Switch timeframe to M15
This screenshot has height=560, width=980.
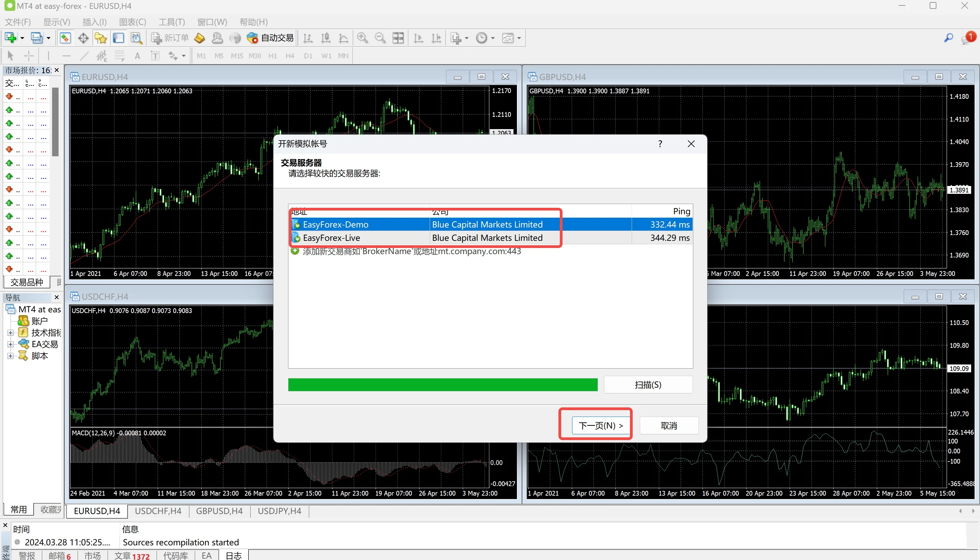point(237,56)
